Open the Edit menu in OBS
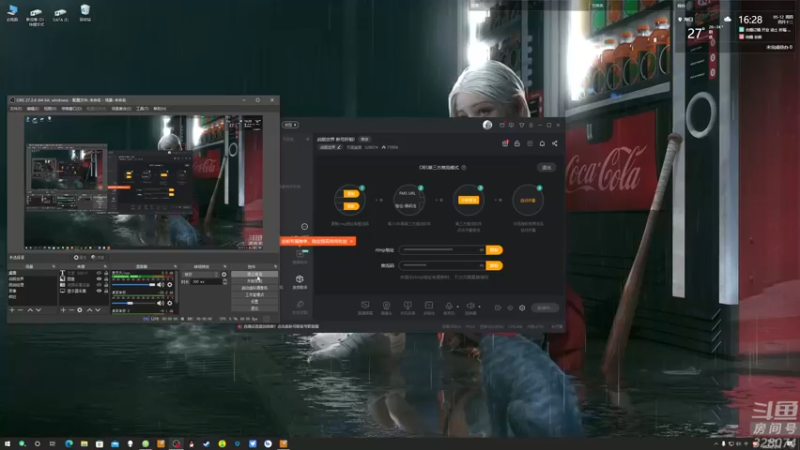This screenshot has height=450, width=800. (33, 109)
